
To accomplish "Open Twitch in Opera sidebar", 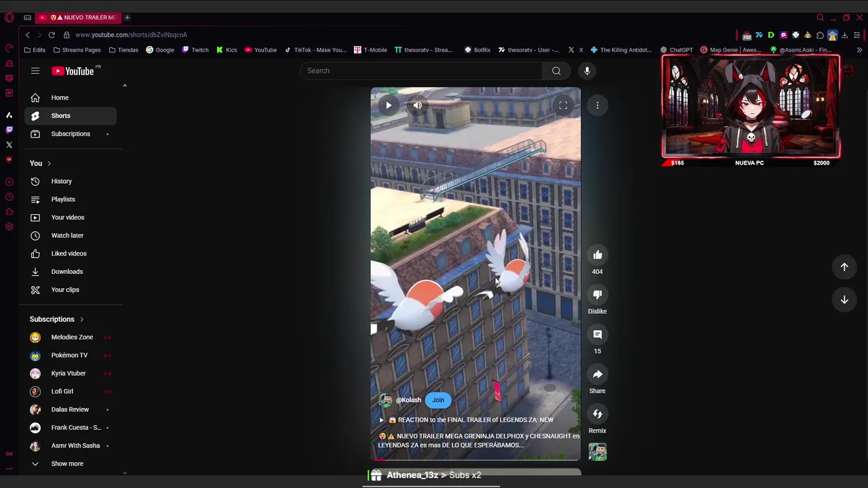I will coord(9,129).
